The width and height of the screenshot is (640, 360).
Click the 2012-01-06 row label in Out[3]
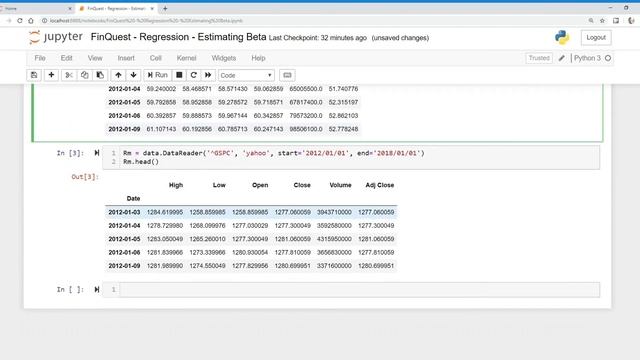tap(124, 253)
